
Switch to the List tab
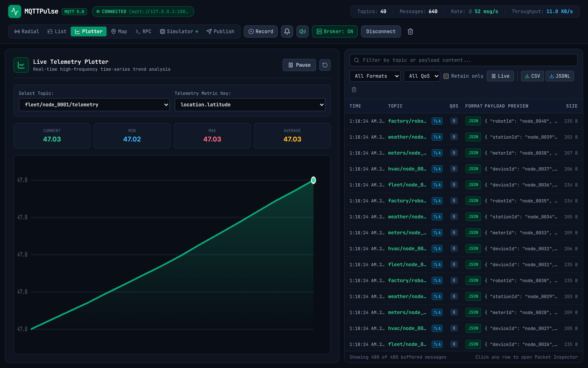pos(57,31)
